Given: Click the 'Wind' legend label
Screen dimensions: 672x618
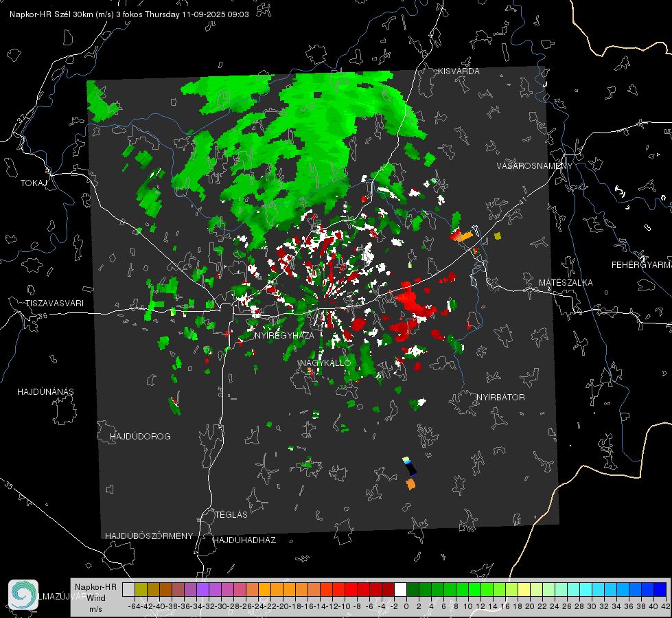Looking at the screenshot, I should point(96,598).
